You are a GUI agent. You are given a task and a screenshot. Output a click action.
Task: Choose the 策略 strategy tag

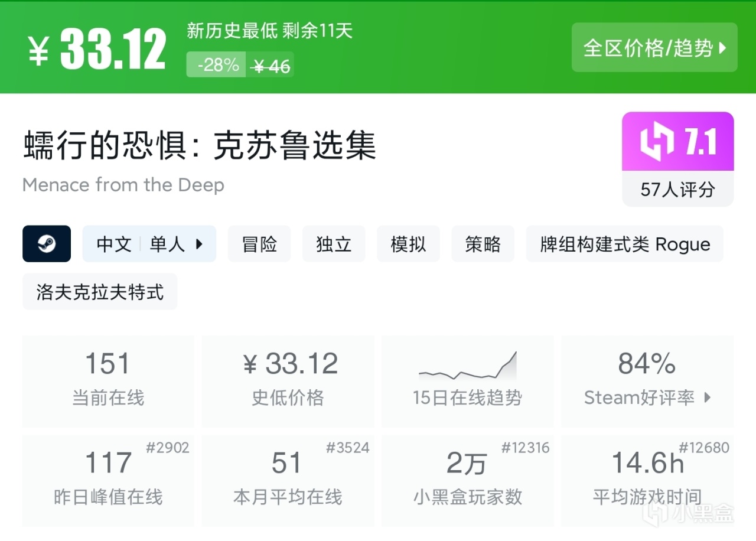pyautogui.click(x=483, y=243)
